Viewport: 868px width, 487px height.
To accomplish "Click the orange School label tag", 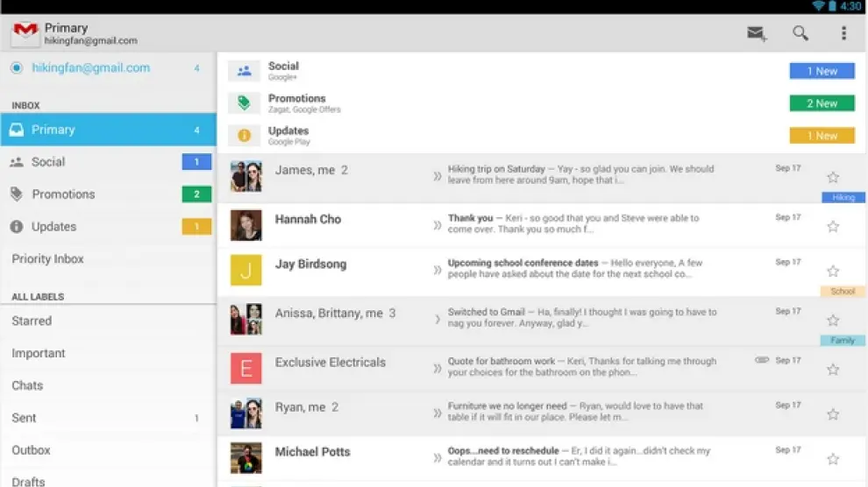I will coord(842,291).
